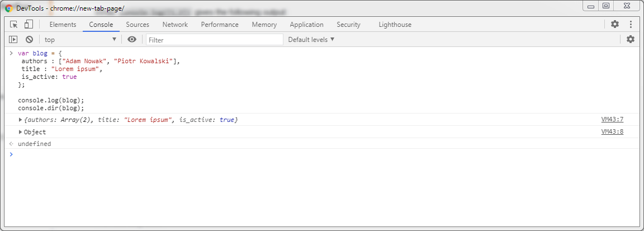Open console settings gear icon

(631, 40)
